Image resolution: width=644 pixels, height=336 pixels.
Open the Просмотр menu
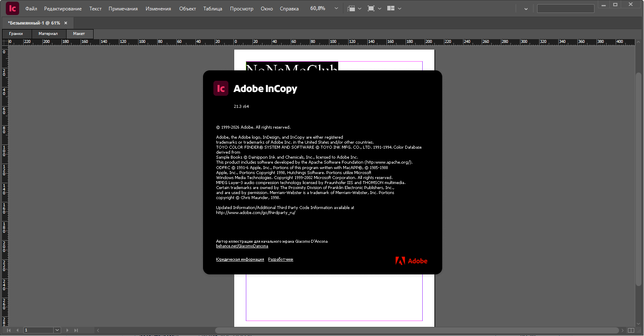point(242,9)
